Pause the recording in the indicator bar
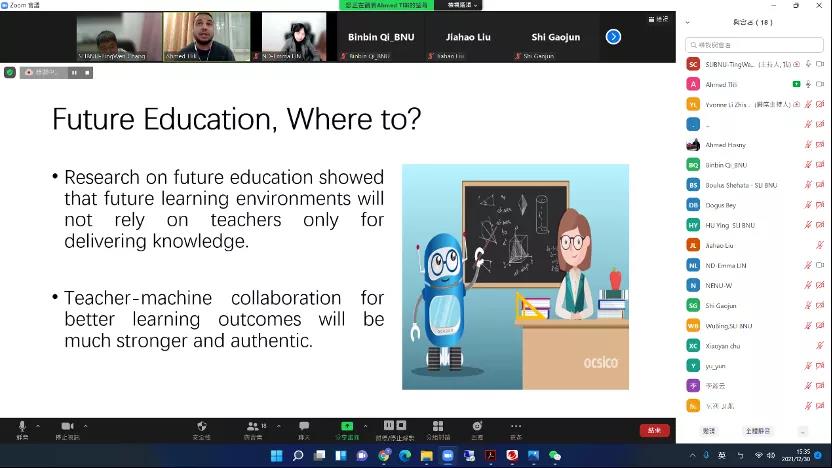 pos(73,72)
